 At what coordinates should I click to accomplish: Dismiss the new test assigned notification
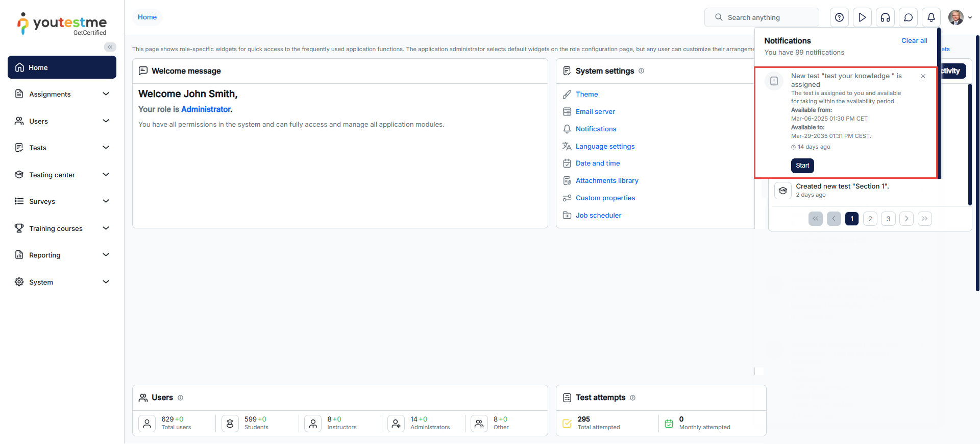(x=923, y=76)
